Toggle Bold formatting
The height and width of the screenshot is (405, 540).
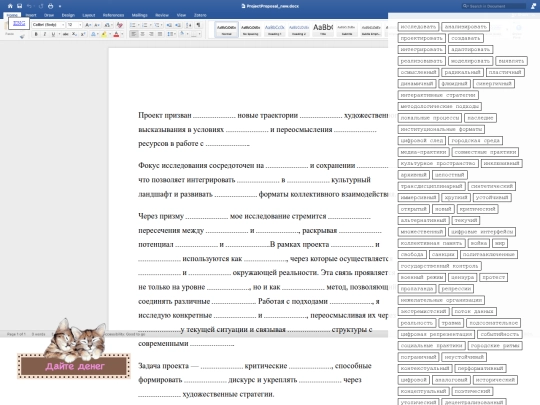coord(36,34)
